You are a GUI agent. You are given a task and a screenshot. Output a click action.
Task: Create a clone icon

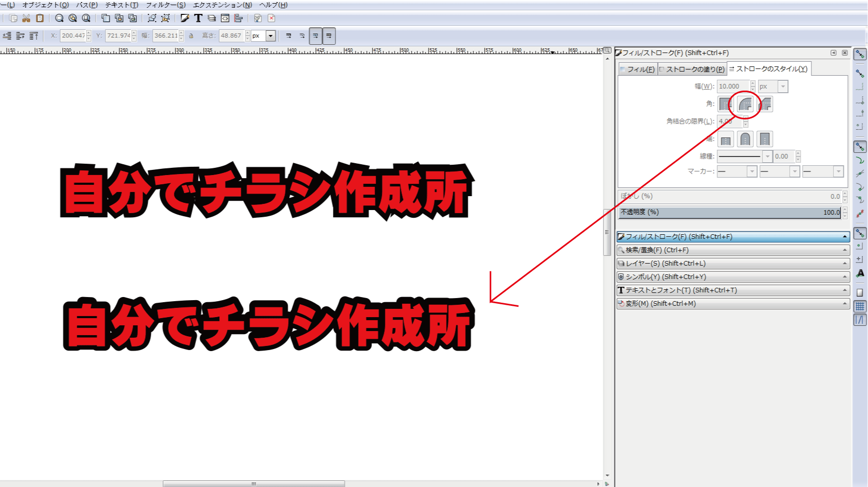(x=119, y=18)
